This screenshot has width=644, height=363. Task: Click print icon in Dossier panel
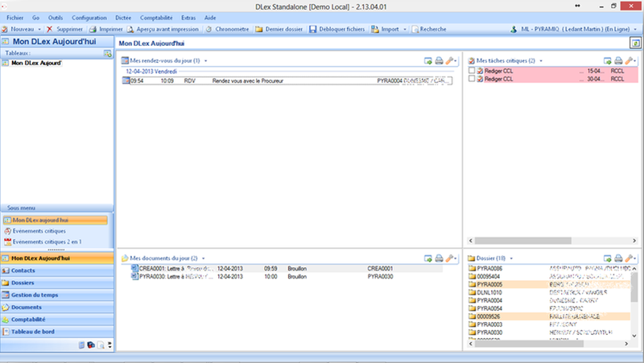click(618, 258)
